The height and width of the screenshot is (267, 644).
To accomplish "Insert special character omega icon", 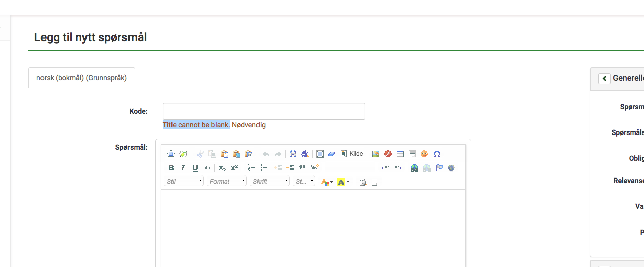I will pyautogui.click(x=437, y=154).
